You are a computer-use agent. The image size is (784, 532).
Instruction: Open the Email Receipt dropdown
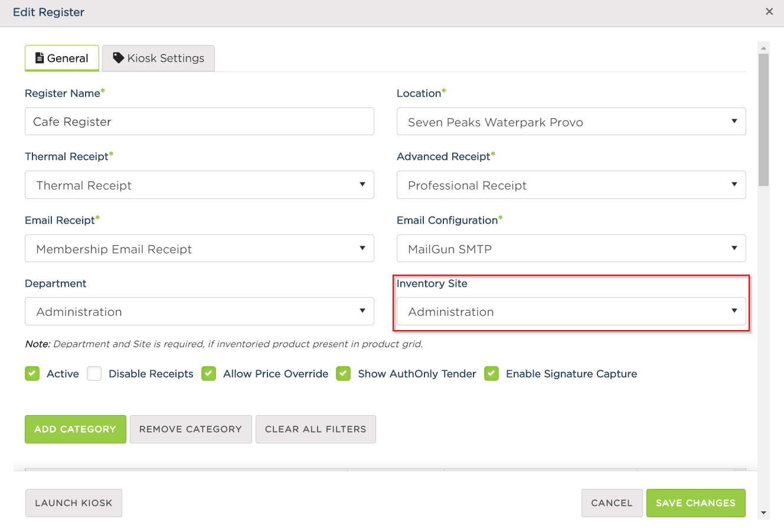[200, 249]
